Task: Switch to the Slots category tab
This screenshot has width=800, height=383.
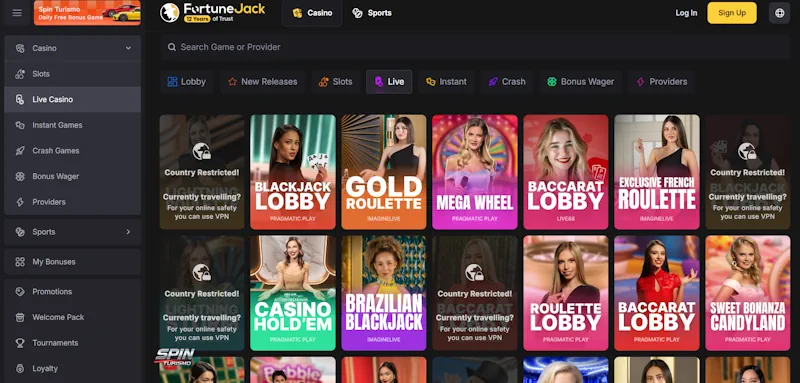Action: tap(335, 82)
